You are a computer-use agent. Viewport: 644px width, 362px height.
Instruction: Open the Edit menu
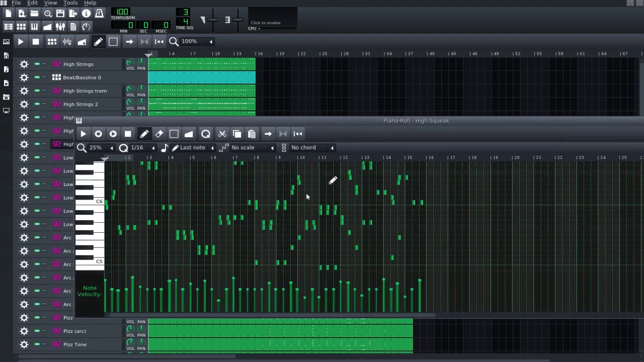click(x=32, y=3)
